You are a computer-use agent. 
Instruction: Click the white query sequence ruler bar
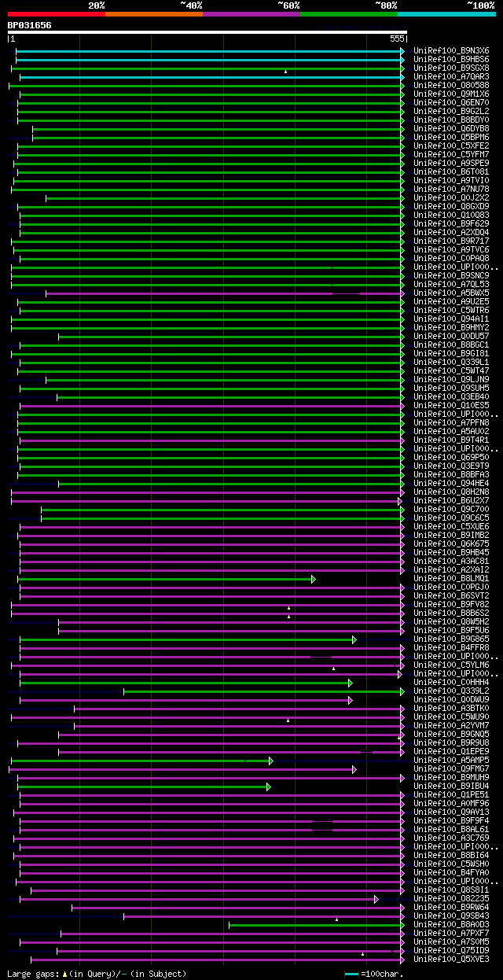(207, 33)
